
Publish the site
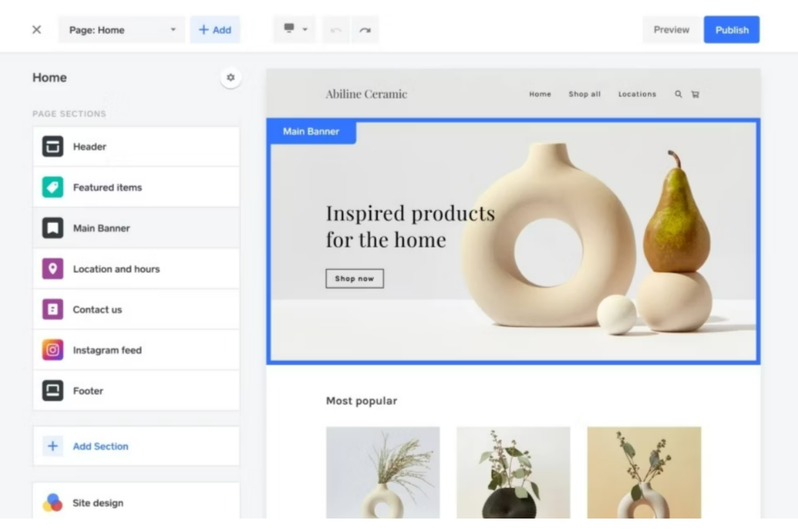(731, 30)
